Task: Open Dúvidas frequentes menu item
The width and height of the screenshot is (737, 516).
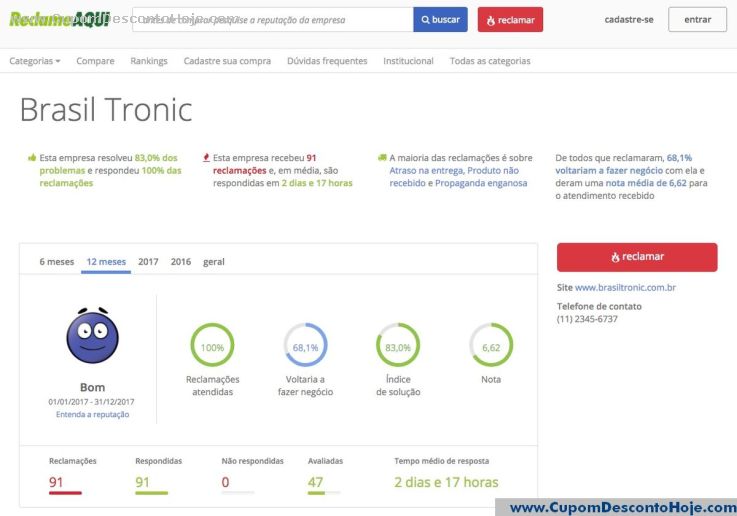Action: coord(327,61)
